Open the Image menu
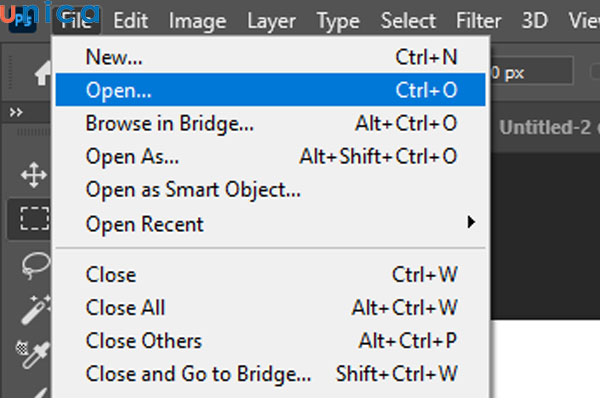This screenshot has width=600, height=400. click(197, 21)
